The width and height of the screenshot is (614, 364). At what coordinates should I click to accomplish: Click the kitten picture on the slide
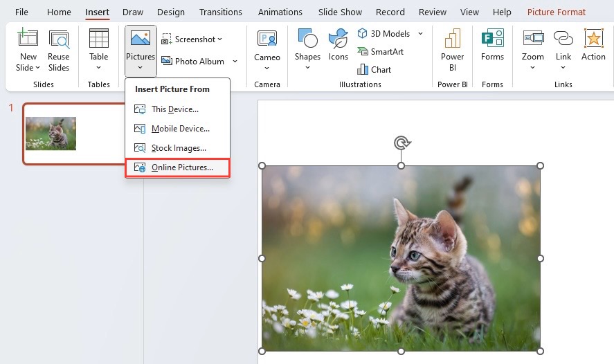tap(401, 258)
